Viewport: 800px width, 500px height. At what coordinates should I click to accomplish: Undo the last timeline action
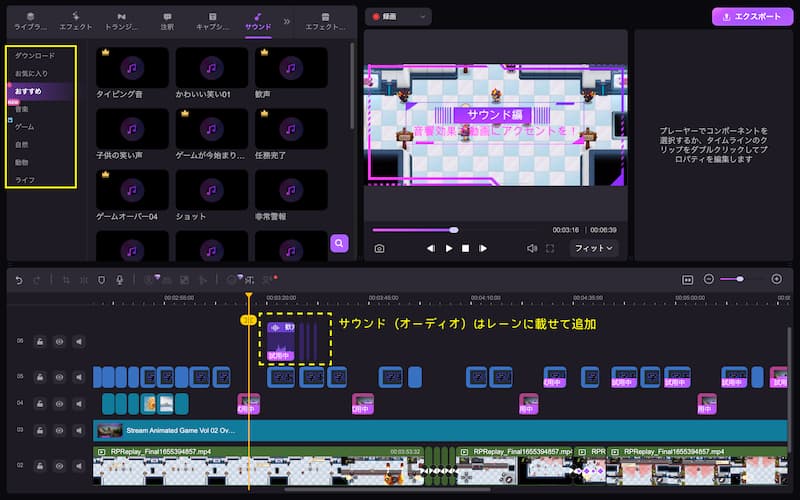pos(19,280)
